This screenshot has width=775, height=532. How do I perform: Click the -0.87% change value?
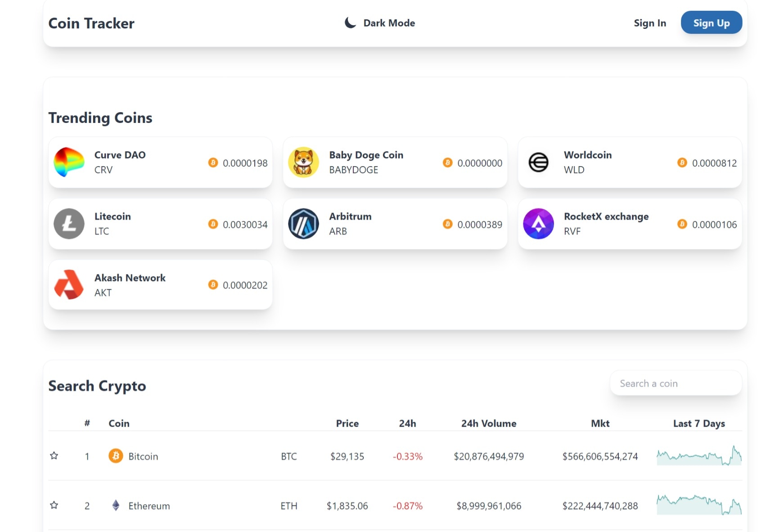click(408, 506)
